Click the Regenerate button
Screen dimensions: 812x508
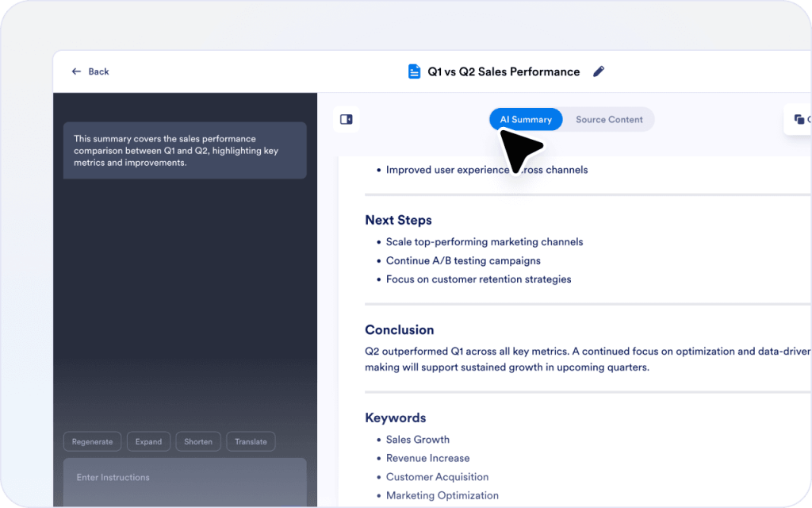coord(92,441)
